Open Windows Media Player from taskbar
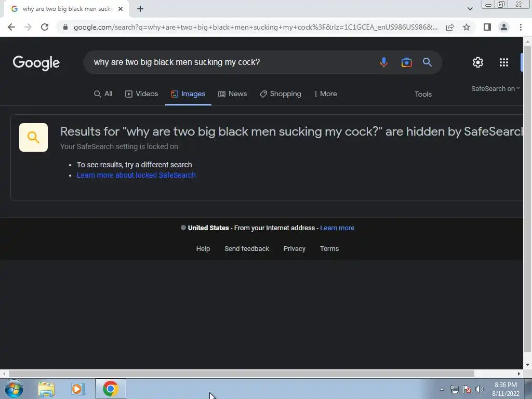 [77, 389]
